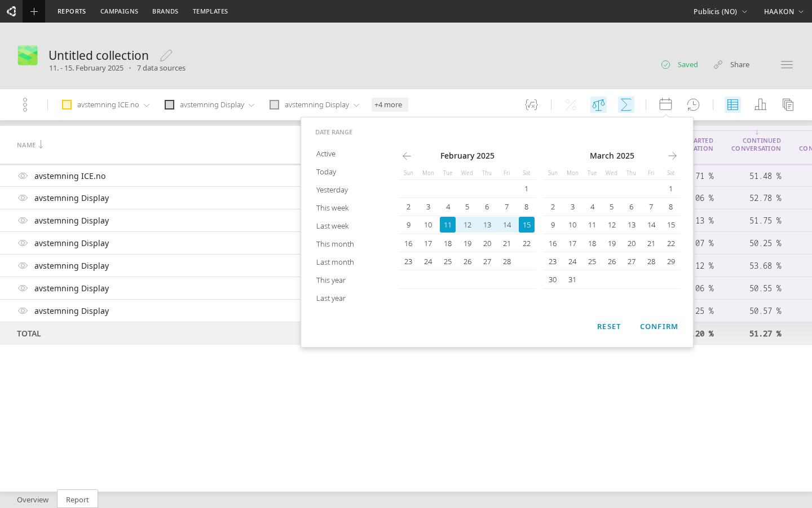Switch to the bar chart view icon
The width and height of the screenshot is (812, 508).
tap(760, 104)
